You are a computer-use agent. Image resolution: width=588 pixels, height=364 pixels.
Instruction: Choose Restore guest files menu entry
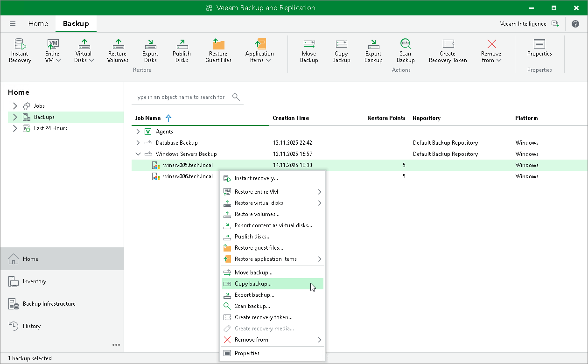273,248
